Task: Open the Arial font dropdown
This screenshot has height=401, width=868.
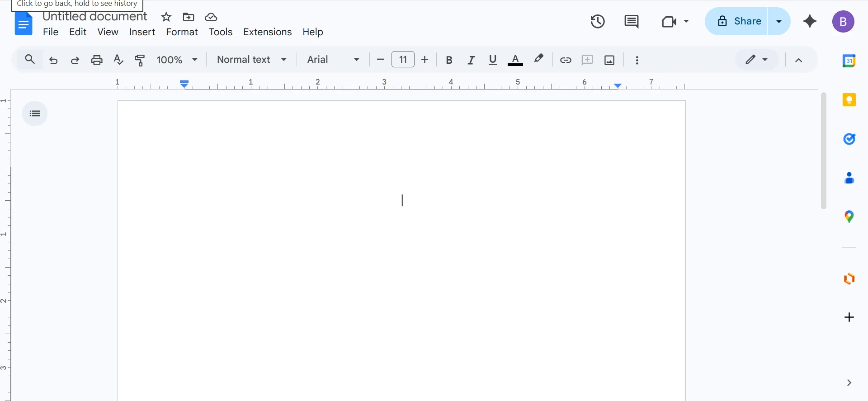Action: 333,60
